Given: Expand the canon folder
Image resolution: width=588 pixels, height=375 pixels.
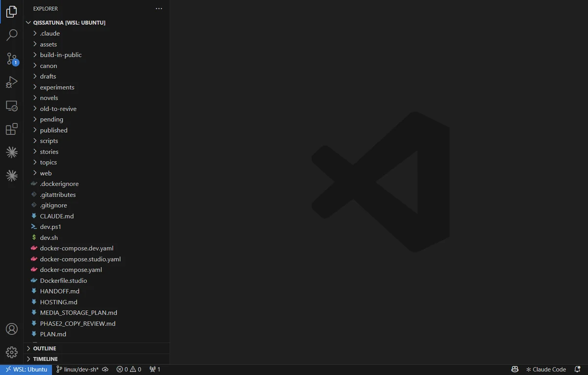Looking at the screenshot, I should pyautogui.click(x=97, y=66).
